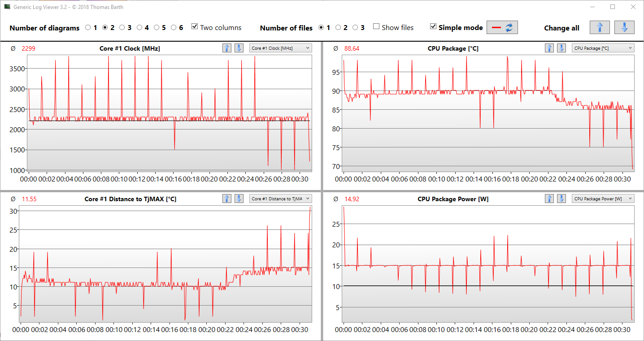The height and width of the screenshot is (341, 644).
Task: Open the CPU Package Power [W] dropdown
Action: 603,199
